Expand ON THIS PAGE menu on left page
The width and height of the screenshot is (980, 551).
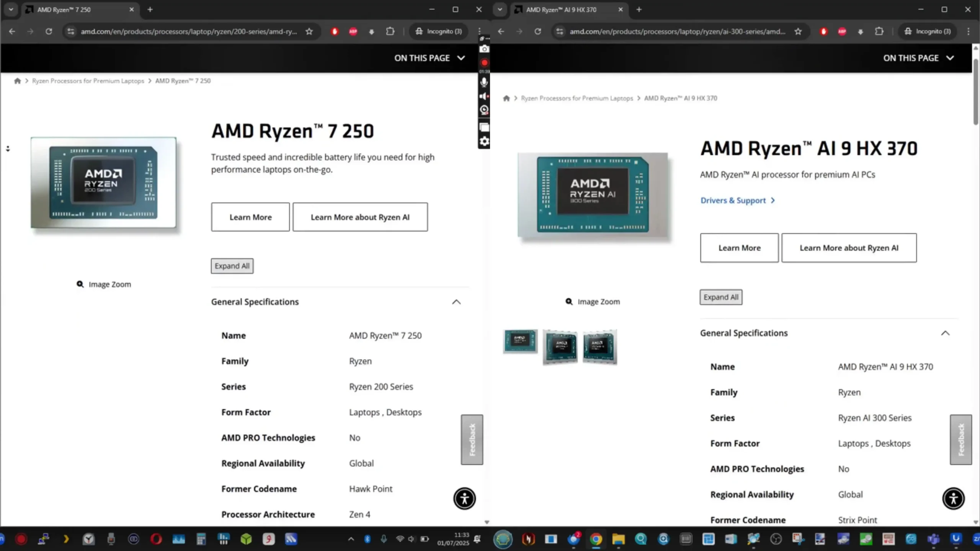[x=430, y=58]
